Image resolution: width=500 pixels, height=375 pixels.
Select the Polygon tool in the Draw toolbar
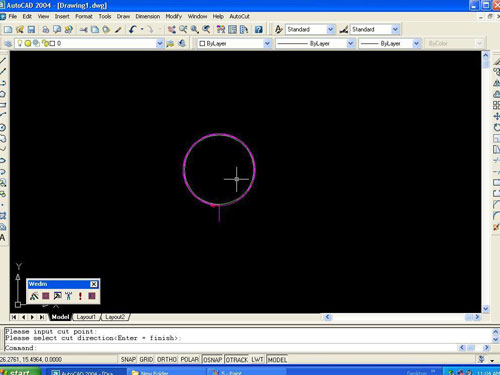3,94
